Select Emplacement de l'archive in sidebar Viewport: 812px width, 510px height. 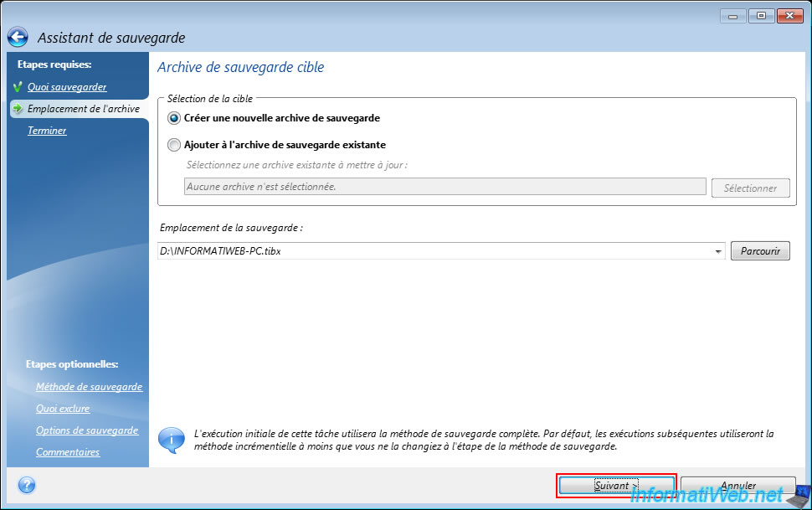tap(83, 109)
